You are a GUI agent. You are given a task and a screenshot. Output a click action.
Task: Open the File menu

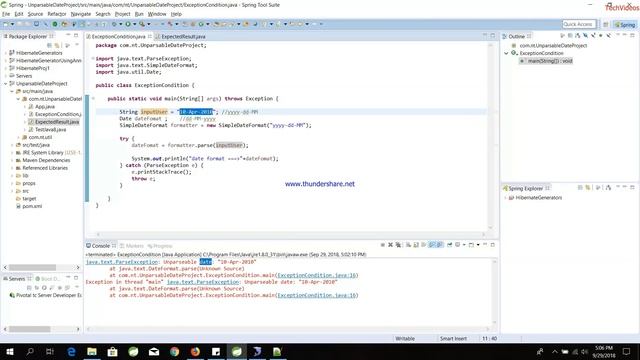point(6,14)
